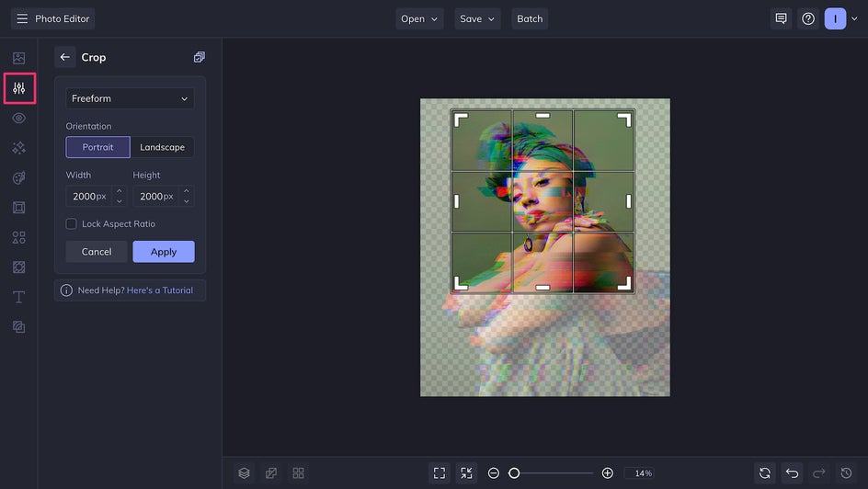The height and width of the screenshot is (489, 868).
Task: Decrease Width with the down stepper
Action: [119, 201]
